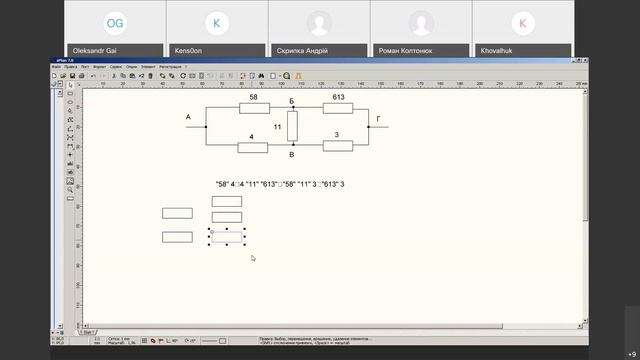The height and width of the screenshot is (360, 640).
Task: Delete selection with trash icon
Action: (150, 76)
